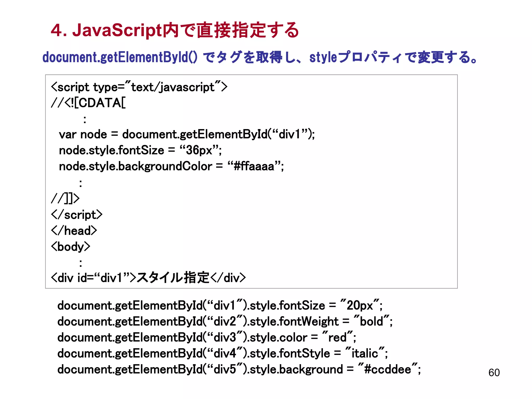Click the slide title '4. JavaScript内で直接指定する'
This screenshot has width=532, height=399.
click(x=175, y=30)
